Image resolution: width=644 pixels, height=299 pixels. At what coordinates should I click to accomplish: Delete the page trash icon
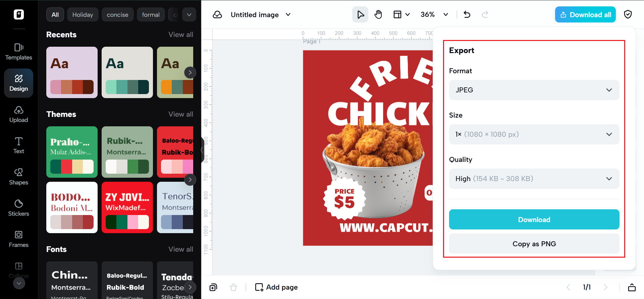(233, 287)
